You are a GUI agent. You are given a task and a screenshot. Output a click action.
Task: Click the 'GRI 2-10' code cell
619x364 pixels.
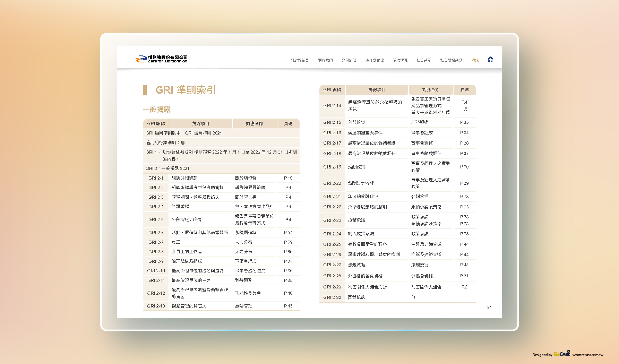[x=156, y=270]
